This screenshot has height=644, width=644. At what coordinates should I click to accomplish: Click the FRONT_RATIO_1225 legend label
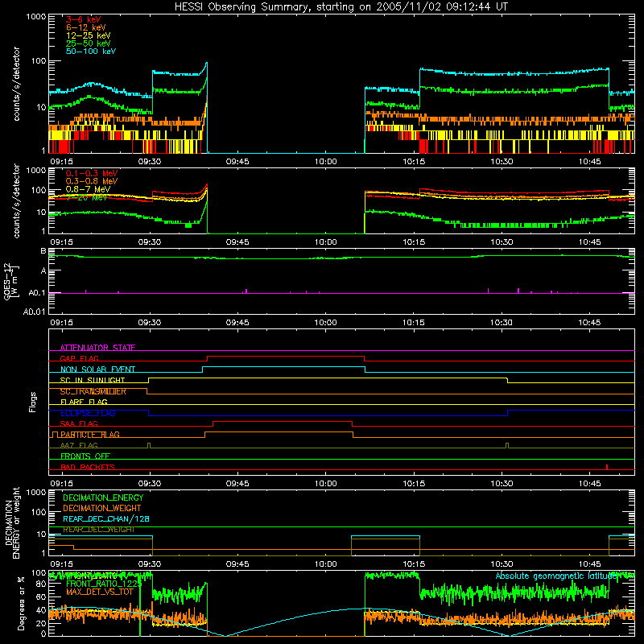(104, 584)
